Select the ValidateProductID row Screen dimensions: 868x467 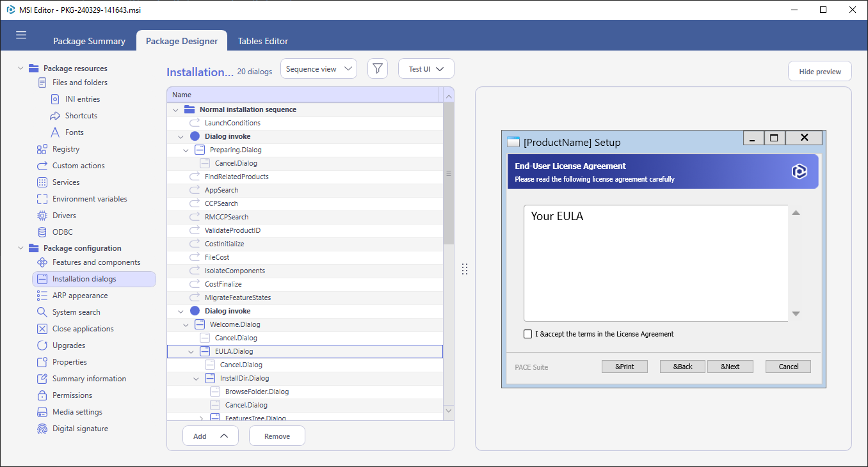(305, 230)
